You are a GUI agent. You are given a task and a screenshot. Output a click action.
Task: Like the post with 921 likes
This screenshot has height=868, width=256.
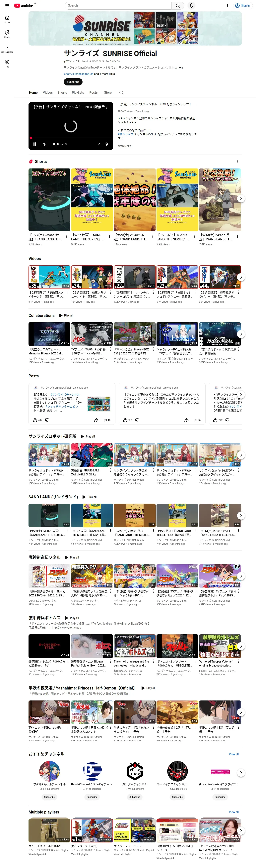[125, 420]
